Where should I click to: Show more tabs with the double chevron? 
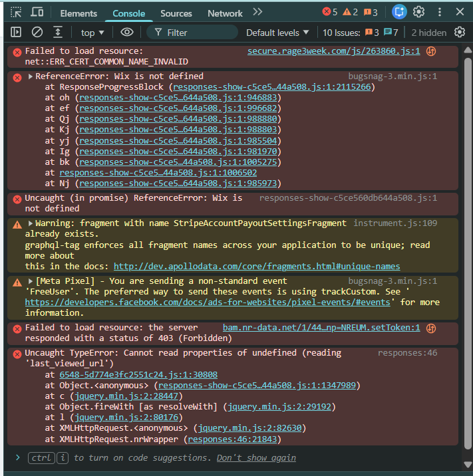[257, 12]
